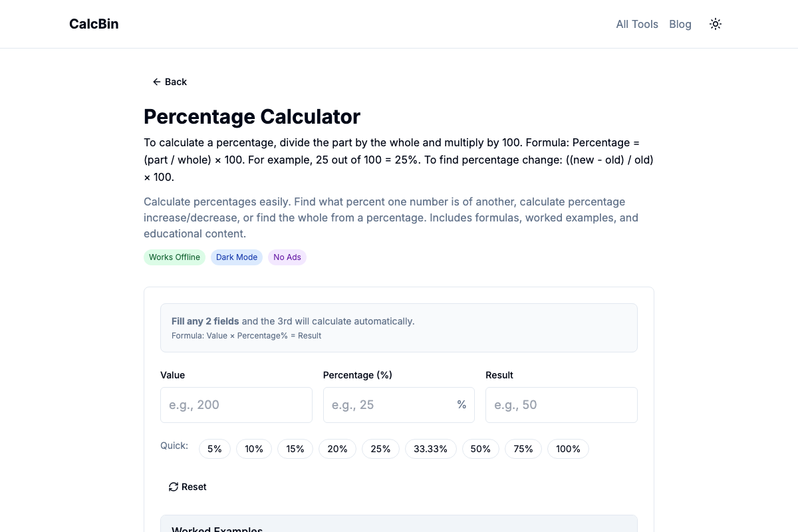Select the 5% quick percentage
The height and width of the screenshot is (532, 798).
coord(214,449)
